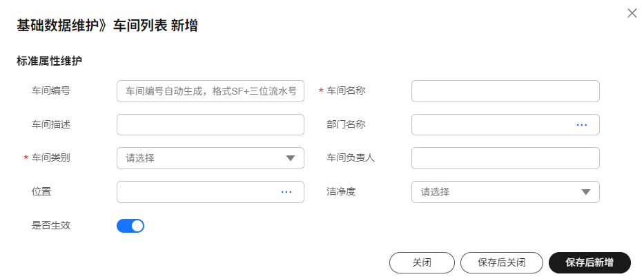Toggle the 是否生效 switch off
Image resolution: width=644 pixels, height=279 pixels.
(x=130, y=226)
